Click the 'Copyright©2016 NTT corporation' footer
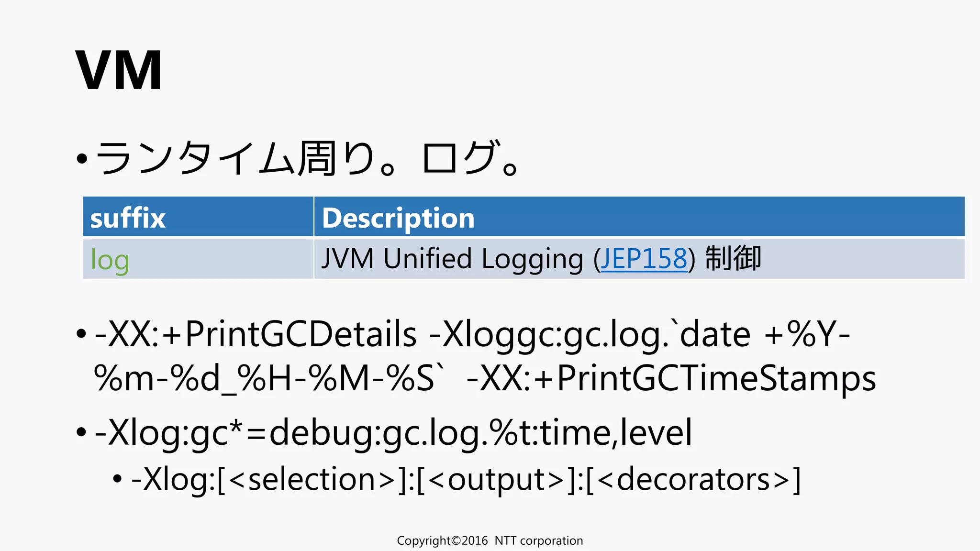 click(490, 540)
